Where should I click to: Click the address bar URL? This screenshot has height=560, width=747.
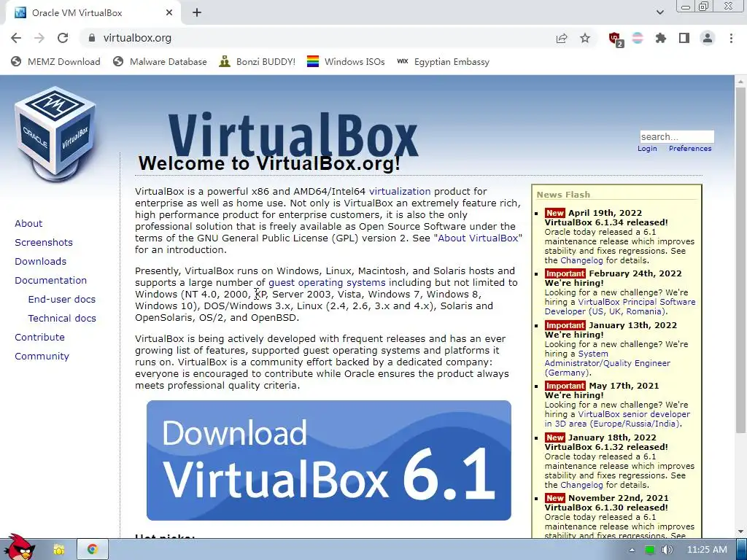pyautogui.click(x=137, y=38)
